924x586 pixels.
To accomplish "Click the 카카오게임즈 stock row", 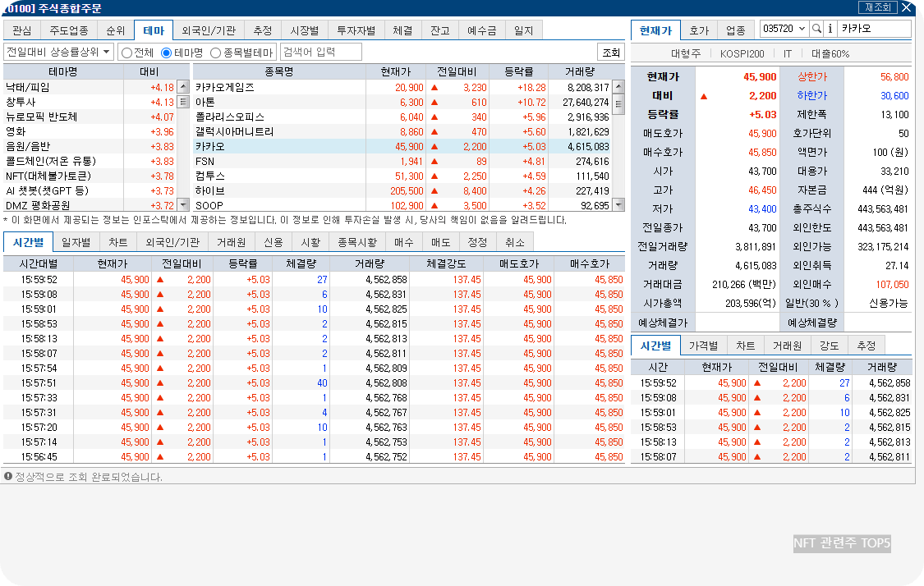I will coord(402,87).
